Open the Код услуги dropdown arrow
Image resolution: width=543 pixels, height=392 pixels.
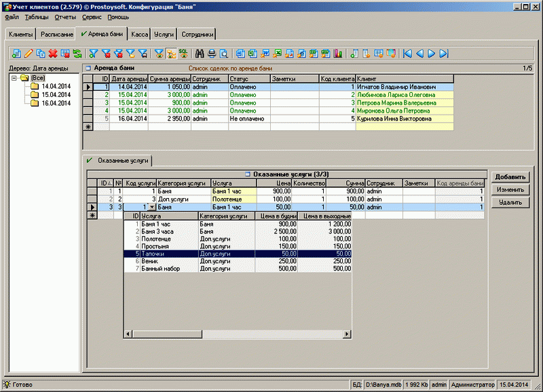(152, 207)
